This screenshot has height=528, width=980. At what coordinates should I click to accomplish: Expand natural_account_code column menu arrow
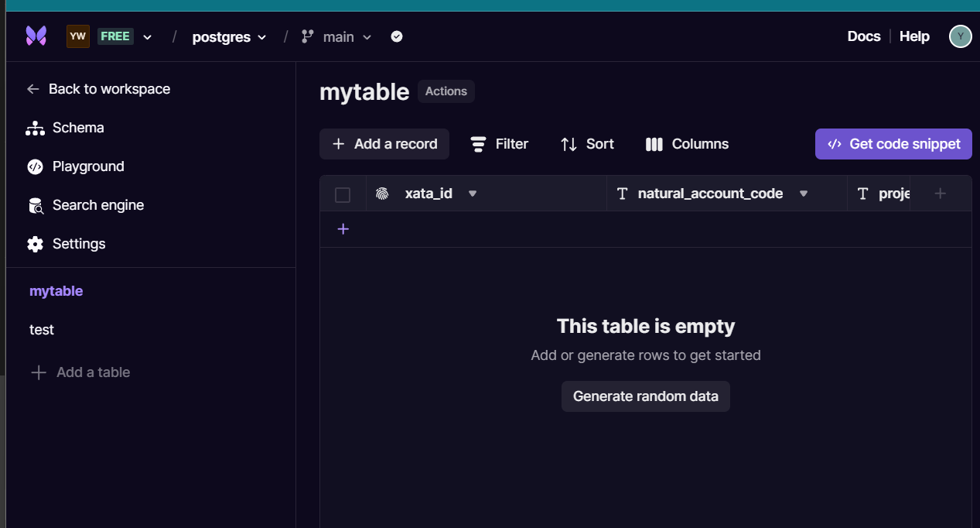[x=804, y=194]
